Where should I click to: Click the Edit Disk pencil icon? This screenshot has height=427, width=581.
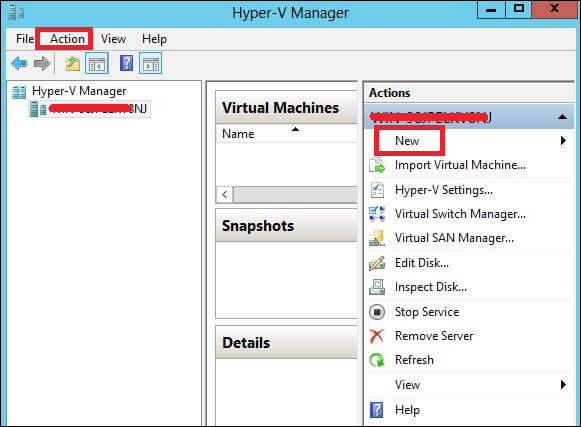click(377, 263)
